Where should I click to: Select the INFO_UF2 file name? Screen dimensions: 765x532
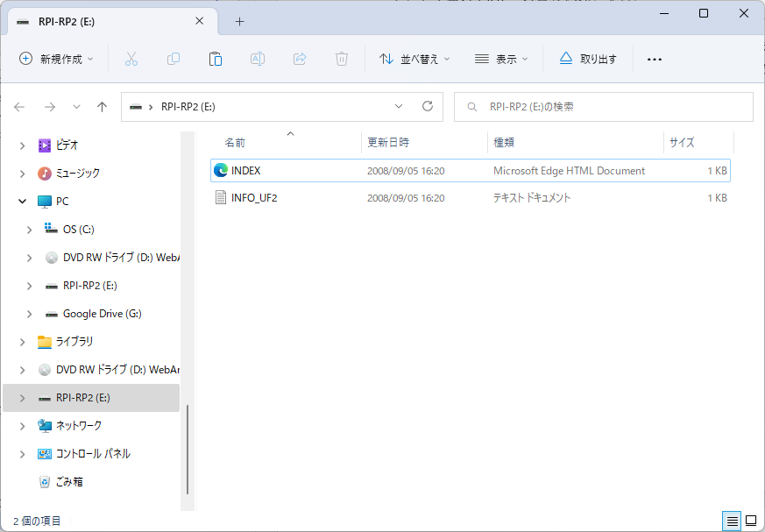click(x=254, y=198)
